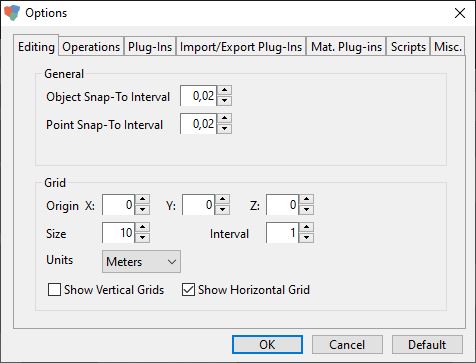The height and width of the screenshot is (363, 476).
Task: Restore settings with Default button
Action: tap(427, 345)
